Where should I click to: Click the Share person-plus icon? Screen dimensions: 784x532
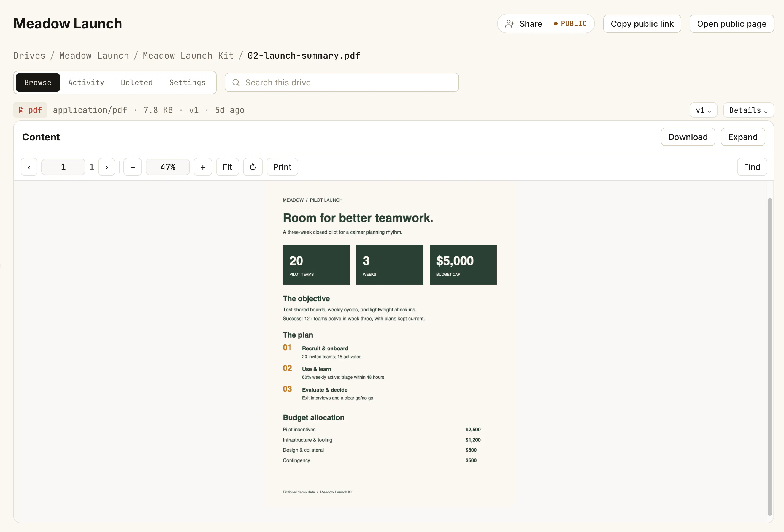[509, 24]
